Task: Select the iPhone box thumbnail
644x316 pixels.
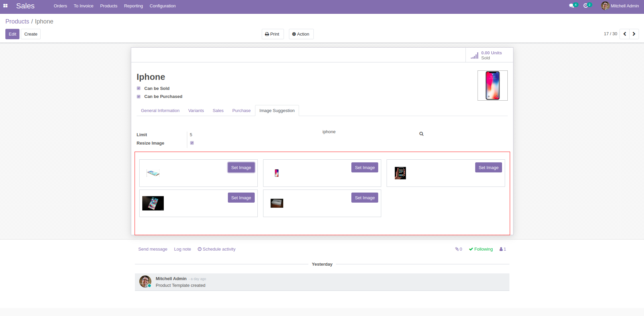Action: click(x=277, y=203)
